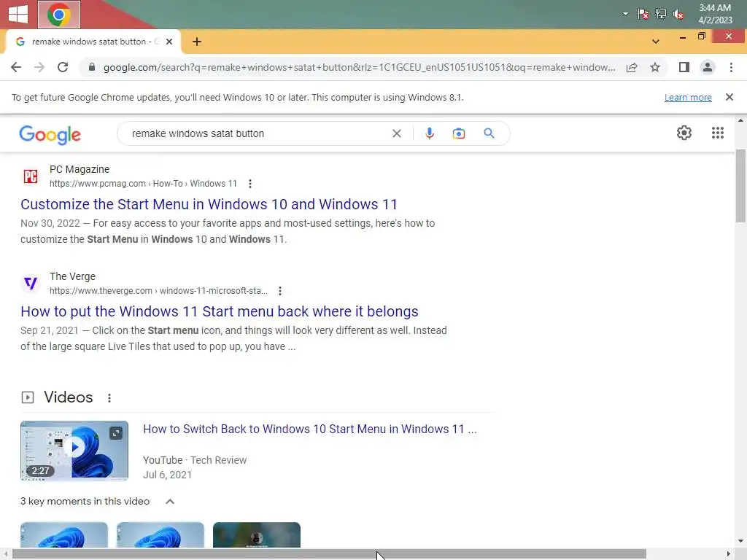Screen dimensions: 747x560
Task: Start voice search with microphone
Action: pos(429,133)
